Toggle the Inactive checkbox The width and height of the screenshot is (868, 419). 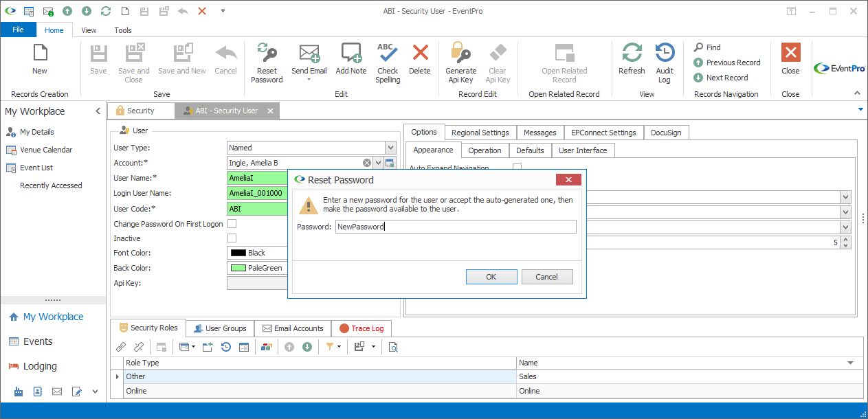[232, 238]
